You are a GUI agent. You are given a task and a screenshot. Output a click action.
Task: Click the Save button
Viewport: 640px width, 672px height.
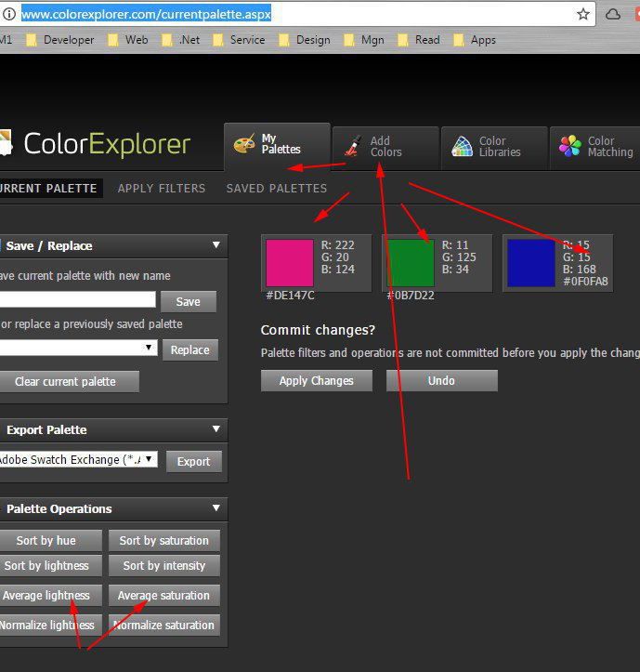click(189, 302)
